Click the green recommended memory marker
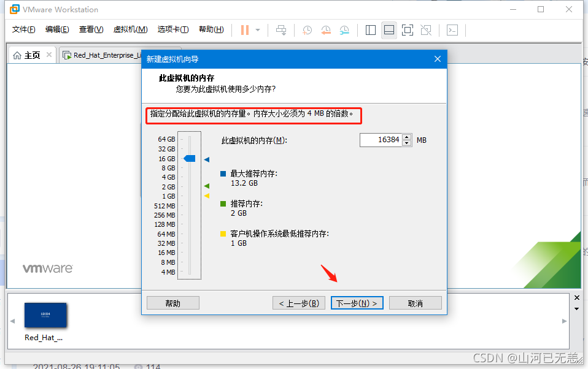 (x=207, y=186)
